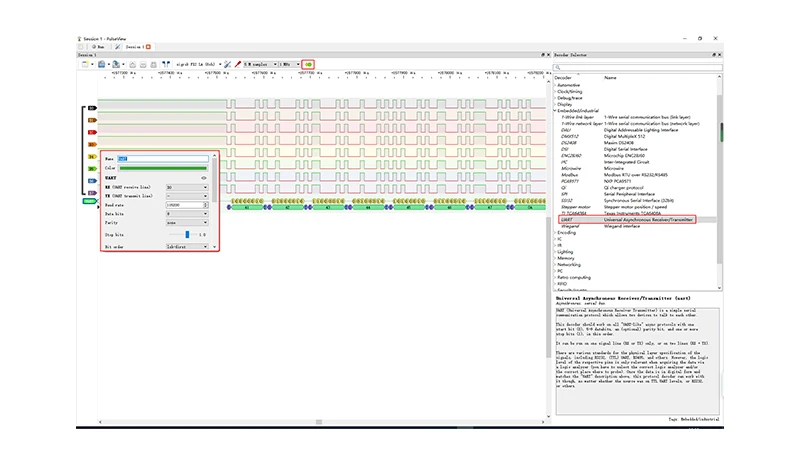Click the UART decoder trace label
Screen dimensions: 800x470
tap(89, 202)
